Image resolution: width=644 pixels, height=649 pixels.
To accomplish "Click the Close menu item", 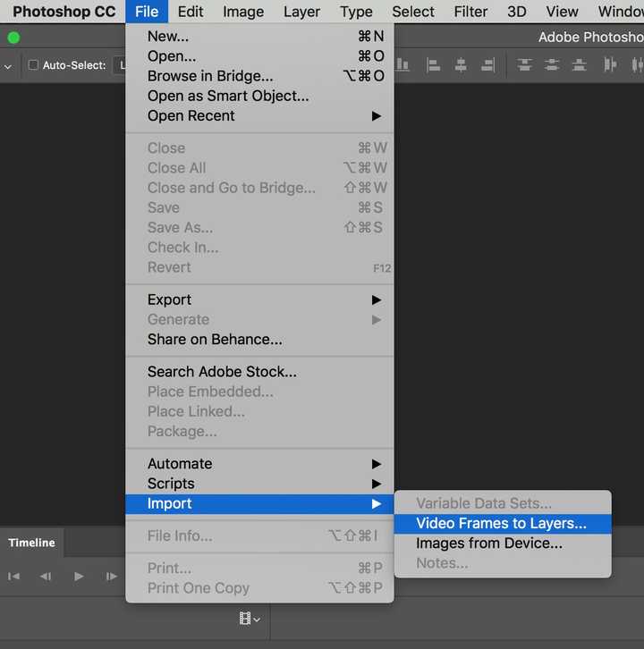I will point(259,147).
